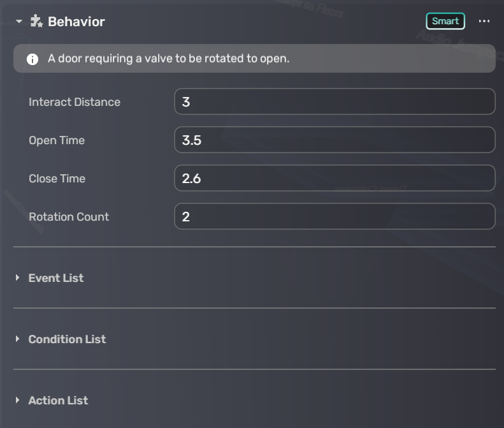This screenshot has height=428, width=504.
Task: Click the Action List heading text
Action: [x=58, y=401]
